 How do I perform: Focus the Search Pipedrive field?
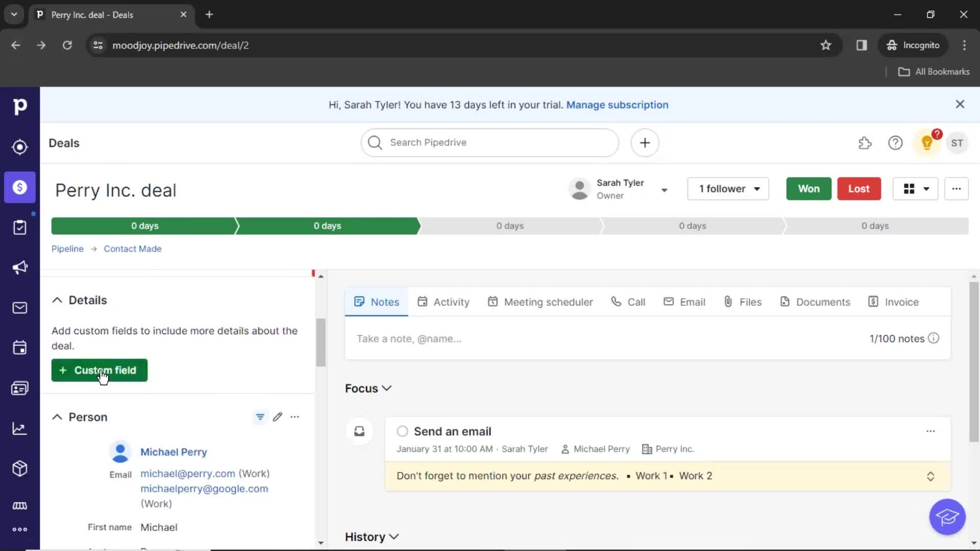(x=489, y=143)
